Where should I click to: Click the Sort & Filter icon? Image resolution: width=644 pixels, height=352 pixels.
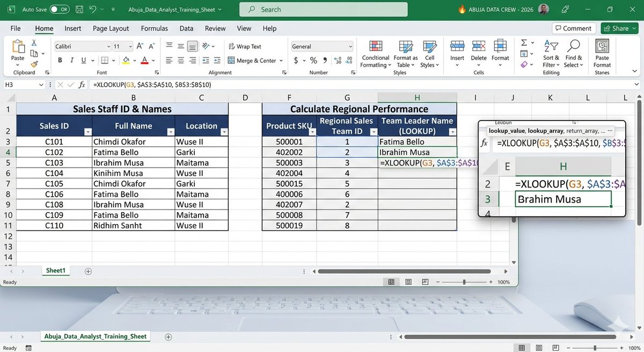click(551, 47)
